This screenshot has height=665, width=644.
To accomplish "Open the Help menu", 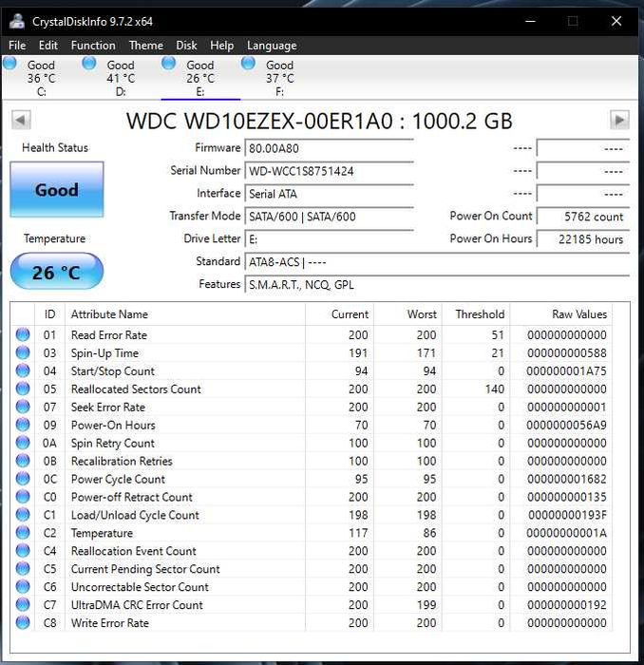I will pos(221,46).
